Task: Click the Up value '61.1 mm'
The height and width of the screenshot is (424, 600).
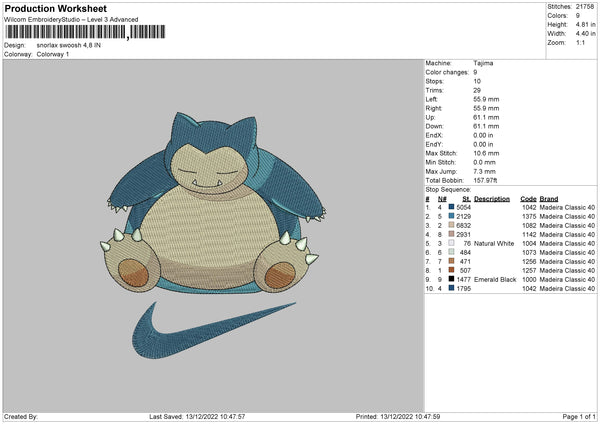Action: coord(486,117)
